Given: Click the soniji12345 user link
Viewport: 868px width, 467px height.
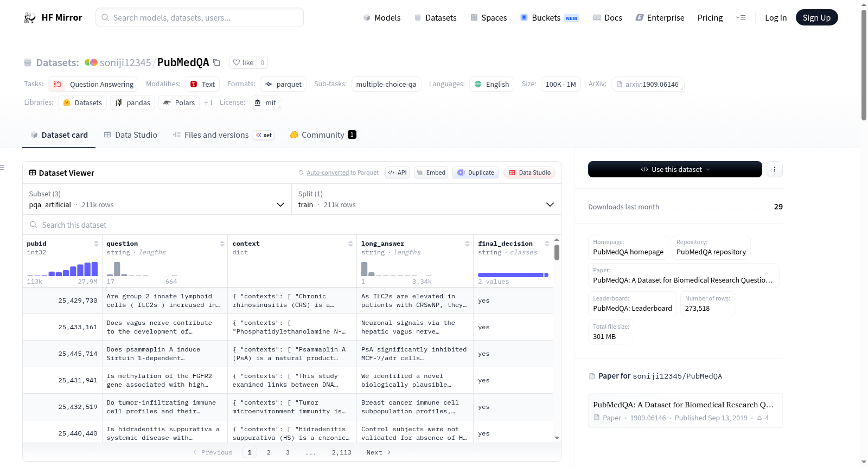Looking at the screenshot, I should (125, 62).
